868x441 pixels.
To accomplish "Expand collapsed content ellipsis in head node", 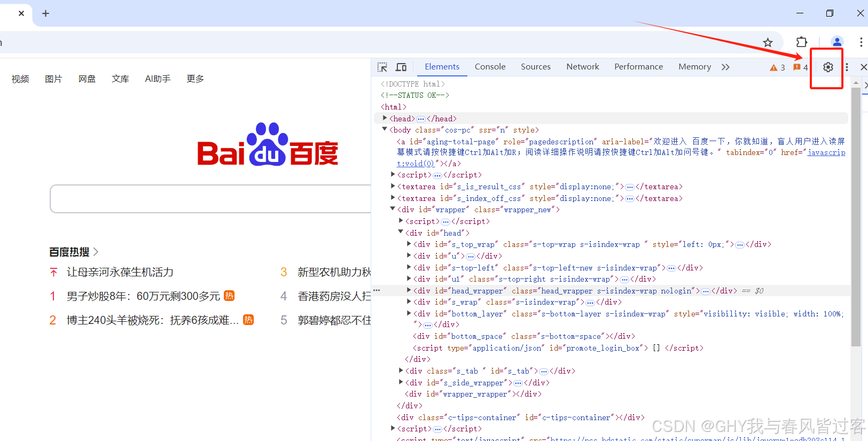I will [x=421, y=119].
